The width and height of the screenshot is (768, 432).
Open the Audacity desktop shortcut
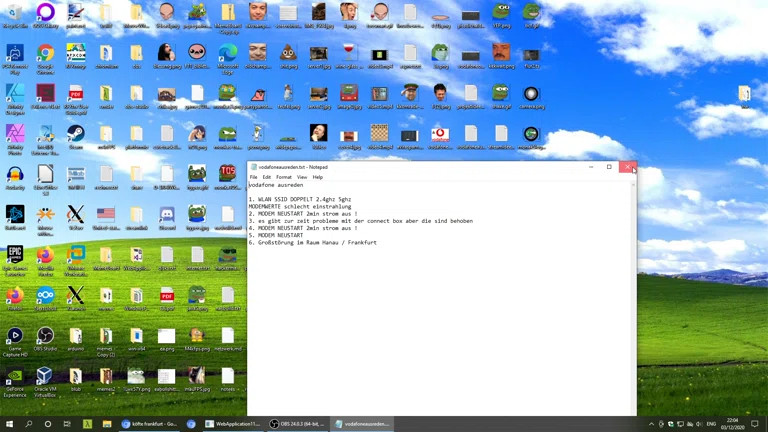coord(15,175)
